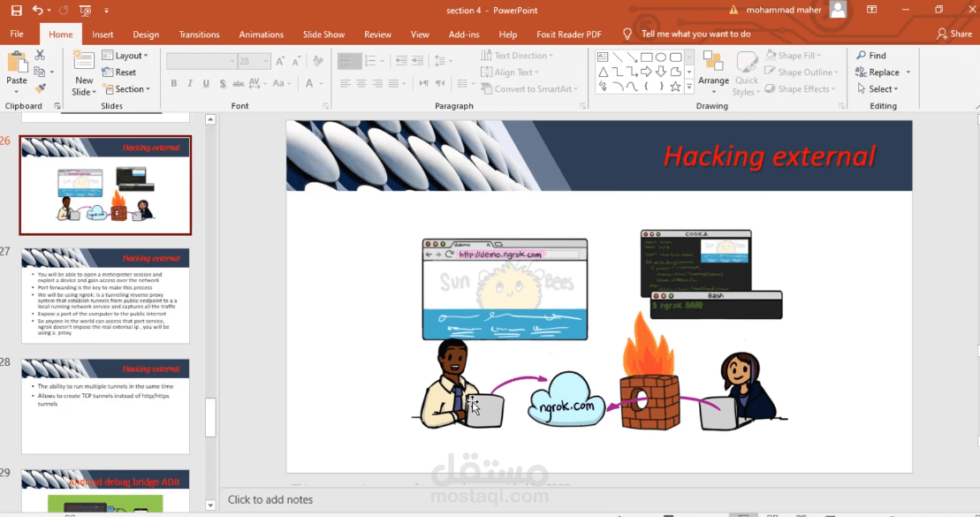Open the font size box showing 28
This screenshot has width=980, height=517.
pos(254,61)
